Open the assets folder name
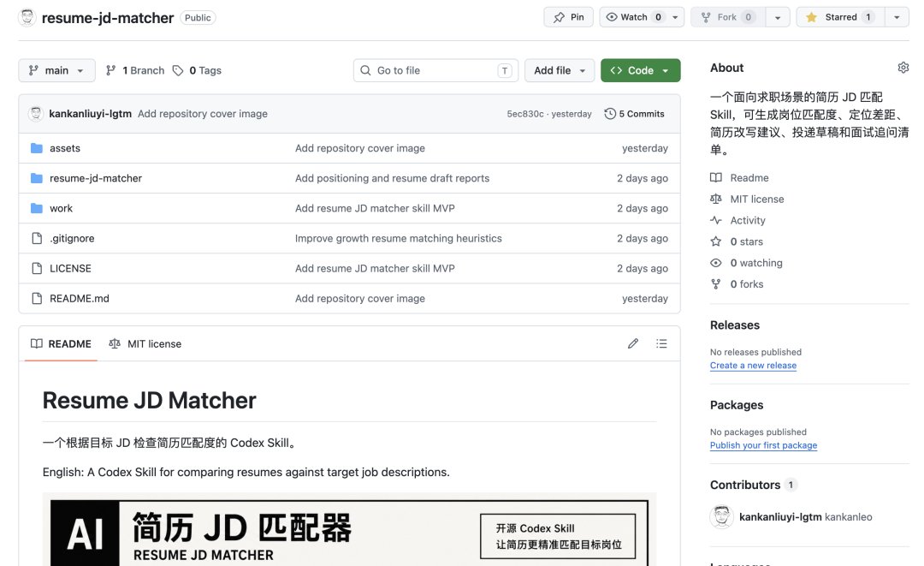Image resolution: width=924 pixels, height=566 pixels. tap(65, 148)
